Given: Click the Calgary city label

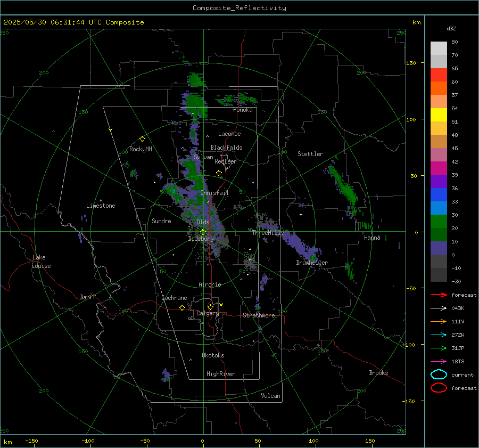Looking at the screenshot, I should coord(208,313).
